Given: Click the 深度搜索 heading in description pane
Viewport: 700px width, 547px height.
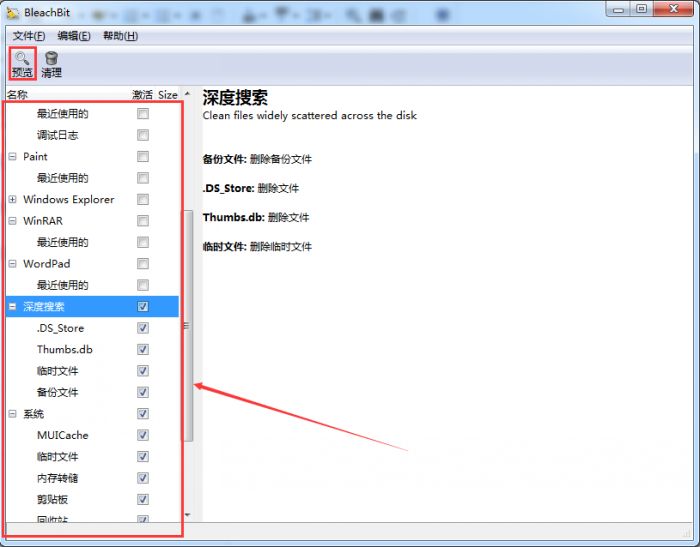Looking at the screenshot, I should [x=235, y=98].
